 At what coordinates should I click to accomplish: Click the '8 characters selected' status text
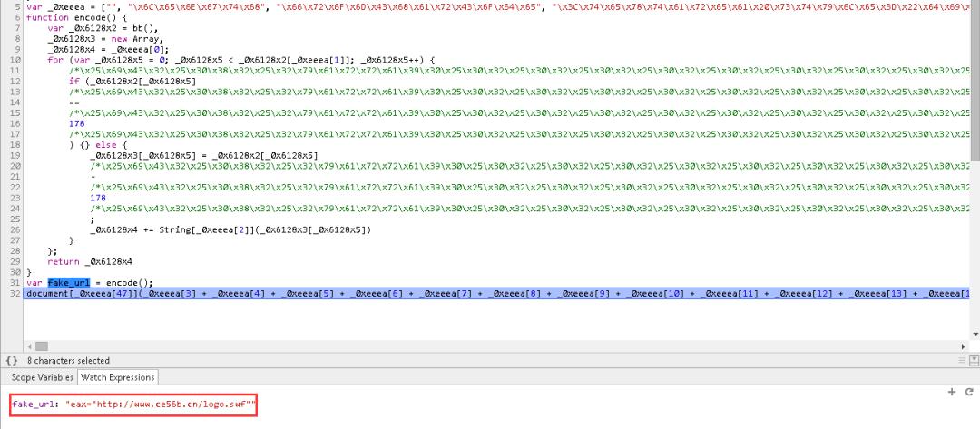click(x=68, y=360)
